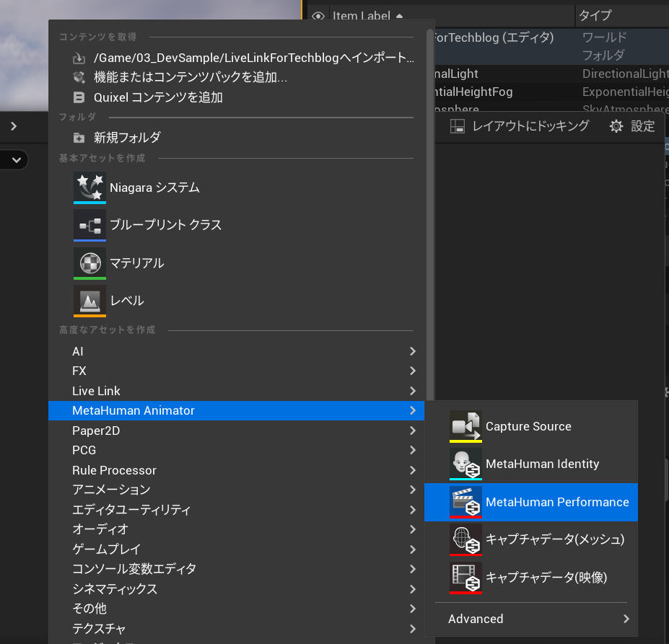Create 新規フォルダ from the menu
The width and height of the screenshot is (669, 644).
click(126, 137)
